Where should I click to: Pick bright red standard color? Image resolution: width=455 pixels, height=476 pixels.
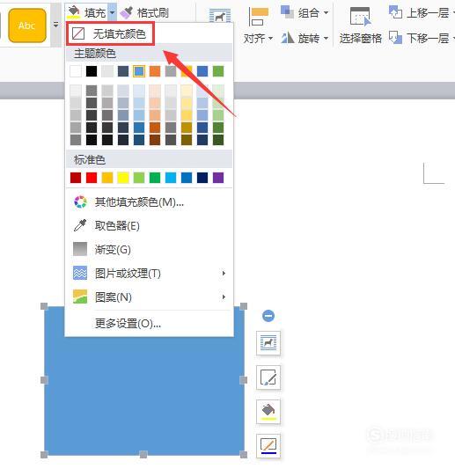click(92, 178)
